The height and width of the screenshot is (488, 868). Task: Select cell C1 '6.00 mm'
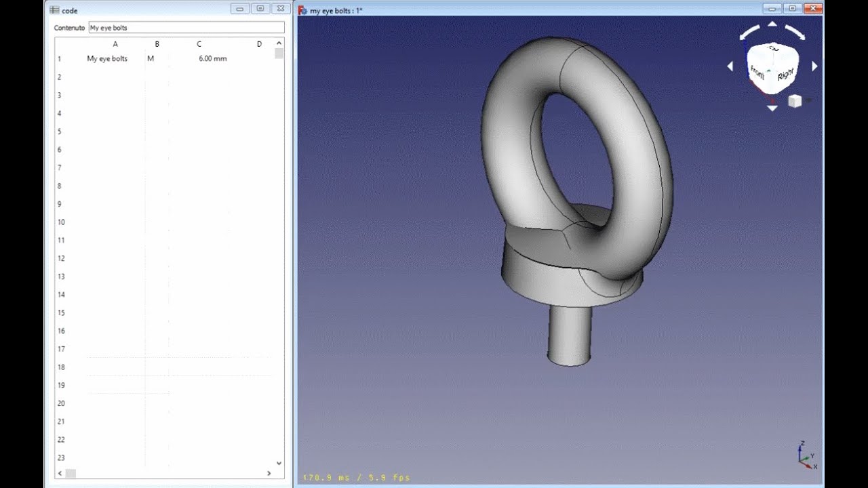click(x=199, y=59)
